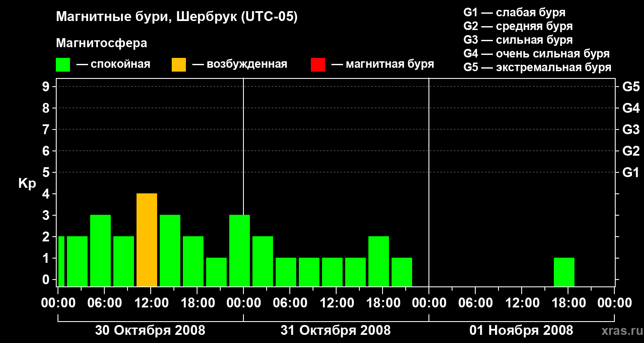Click the date label '30 Октября 2008'

coord(150,331)
